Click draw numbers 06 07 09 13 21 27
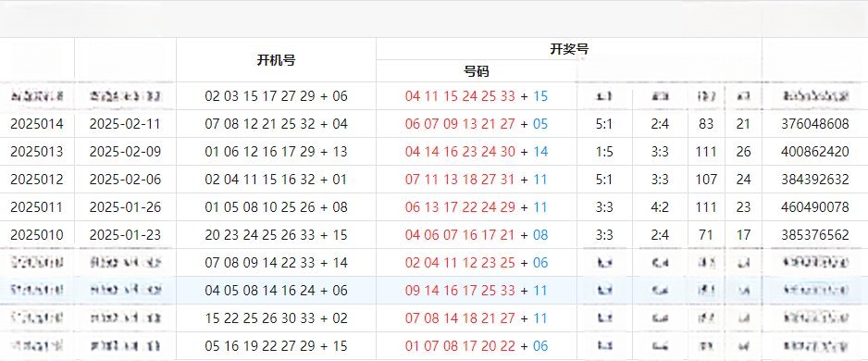Image resolution: width=868 pixels, height=361 pixels. (x=460, y=124)
